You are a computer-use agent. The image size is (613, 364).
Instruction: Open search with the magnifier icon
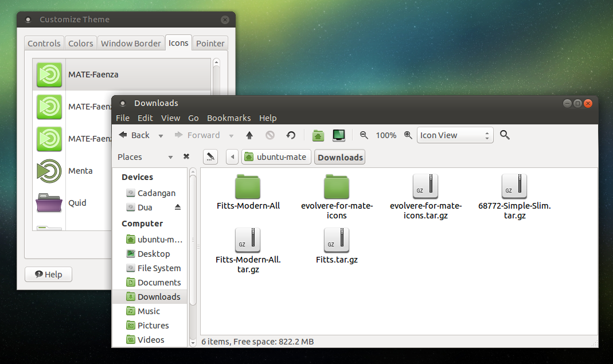pyautogui.click(x=504, y=135)
